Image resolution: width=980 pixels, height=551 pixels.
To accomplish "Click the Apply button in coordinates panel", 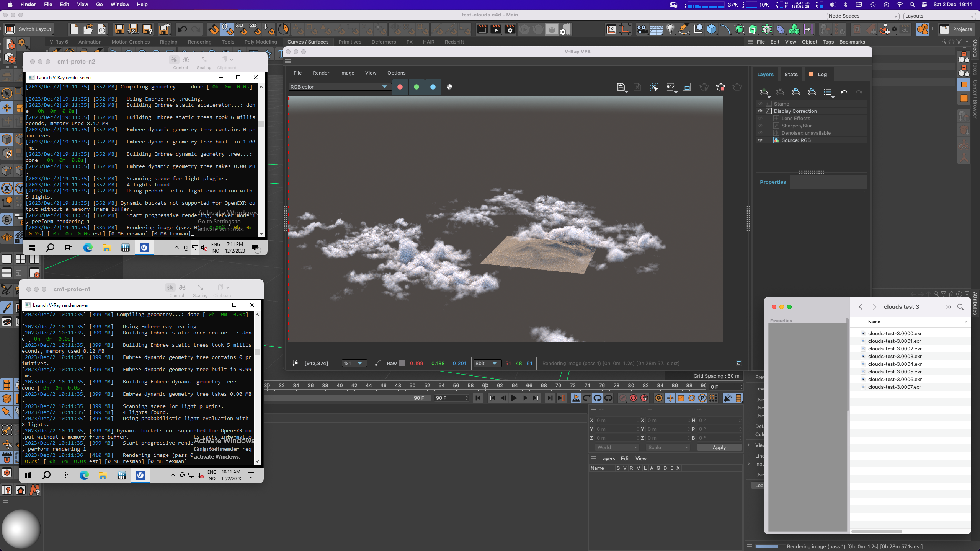I will pyautogui.click(x=719, y=448).
